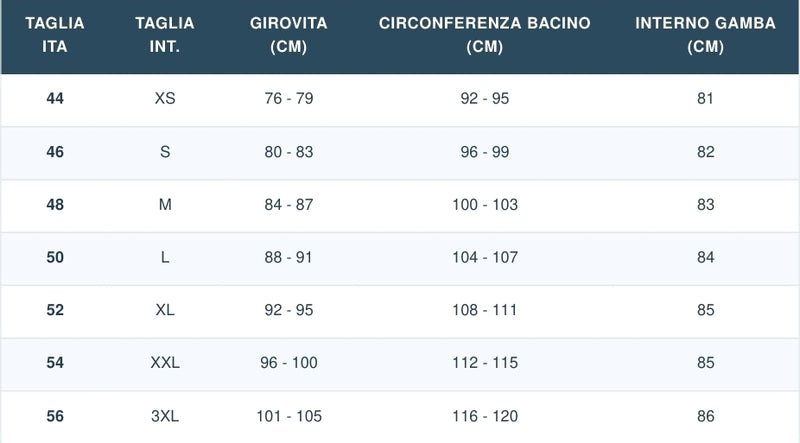Select hip value 104 - 107
The image size is (800, 443).
pyautogui.click(x=485, y=257)
